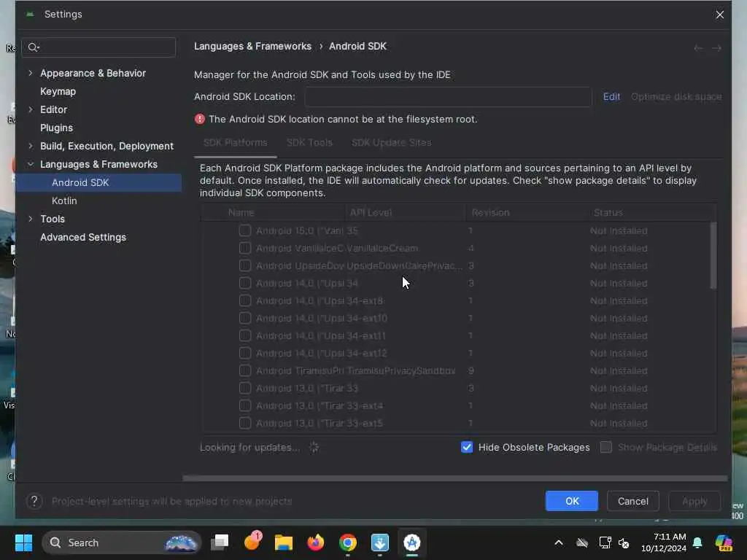Switch to the SDK Platforms tab
This screenshot has width=747, height=560.
tap(236, 143)
